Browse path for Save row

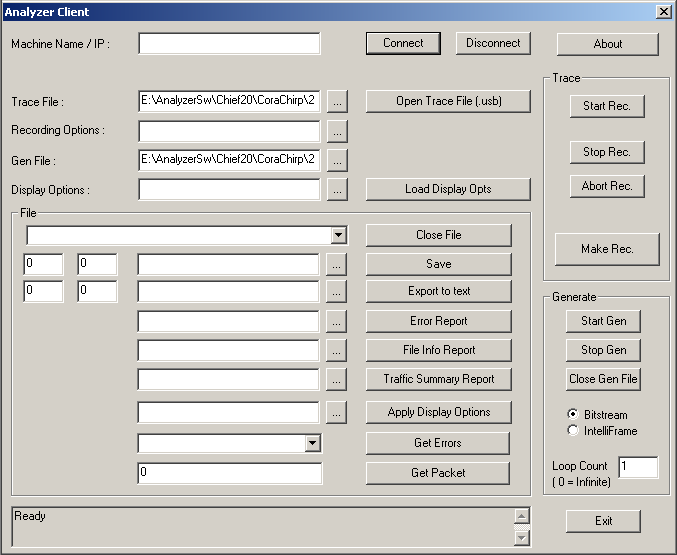click(x=336, y=264)
